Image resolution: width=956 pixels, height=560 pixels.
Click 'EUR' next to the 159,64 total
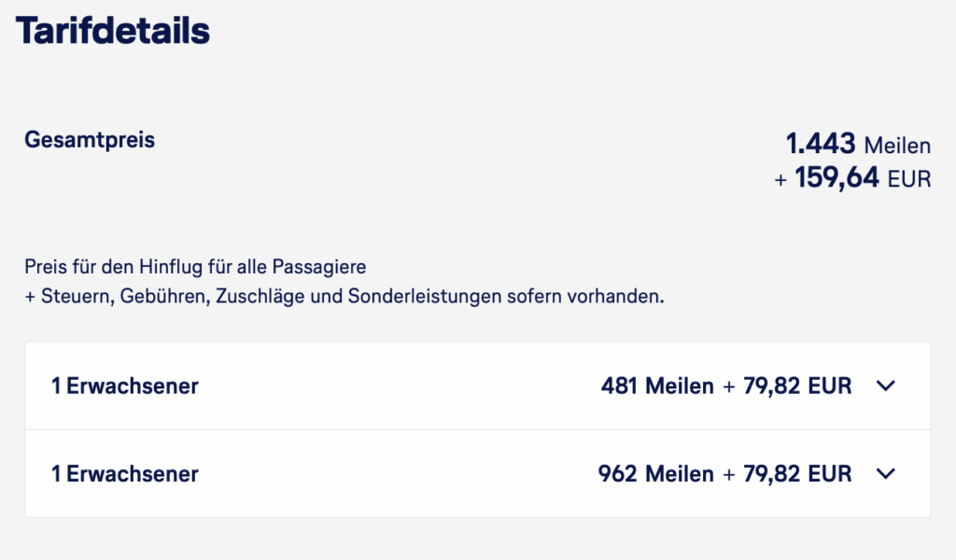click(909, 178)
